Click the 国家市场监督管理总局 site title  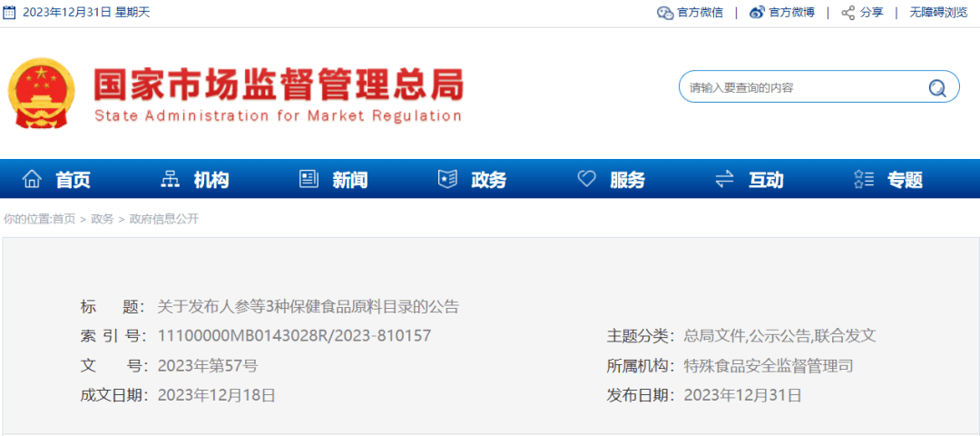coord(279,84)
